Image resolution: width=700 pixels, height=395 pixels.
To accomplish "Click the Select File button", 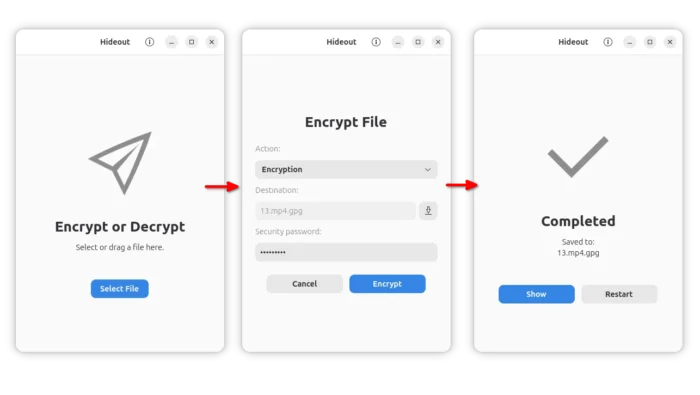I will pos(120,289).
